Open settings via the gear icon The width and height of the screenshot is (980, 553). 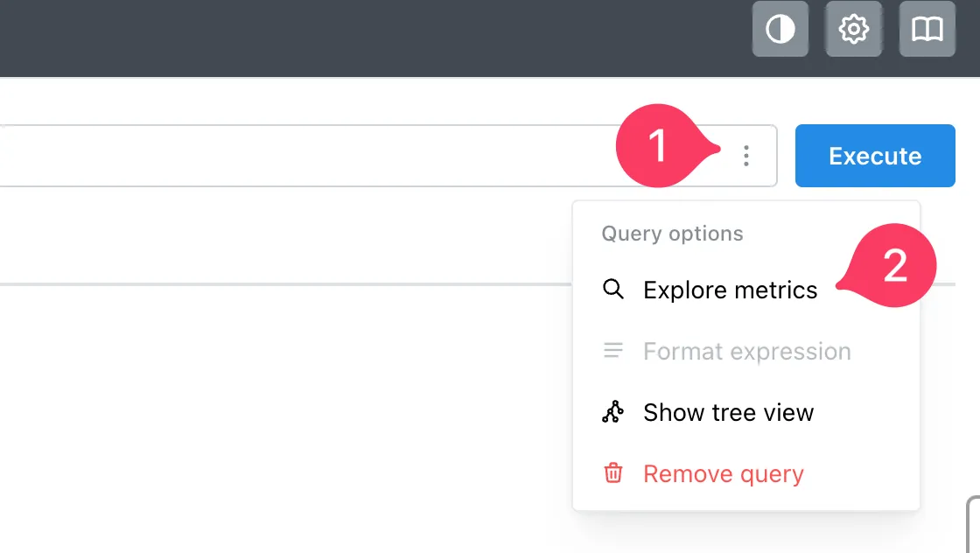point(853,30)
